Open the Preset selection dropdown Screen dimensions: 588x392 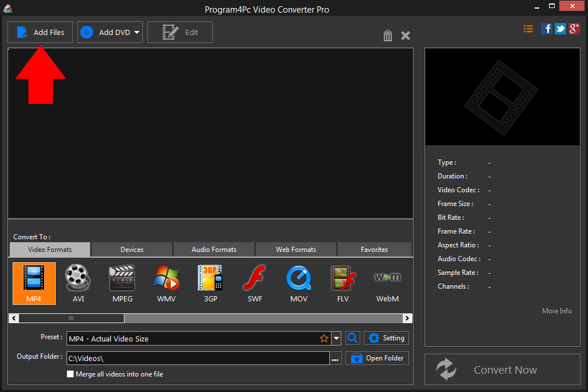(x=337, y=338)
